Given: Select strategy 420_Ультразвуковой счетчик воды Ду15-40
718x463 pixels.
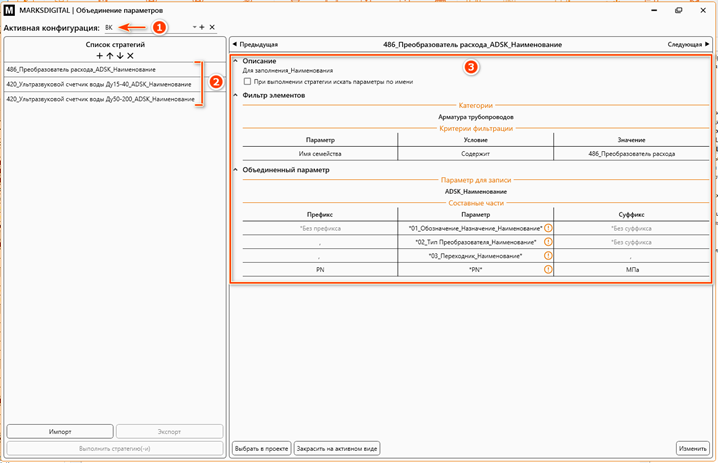Looking at the screenshot, I should point(100,84).
